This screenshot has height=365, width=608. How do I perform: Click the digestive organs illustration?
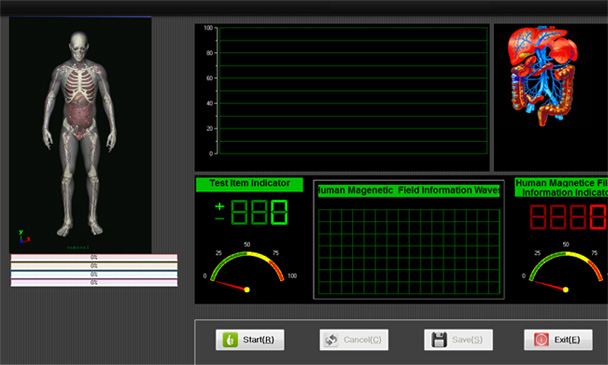click(542, 75)
